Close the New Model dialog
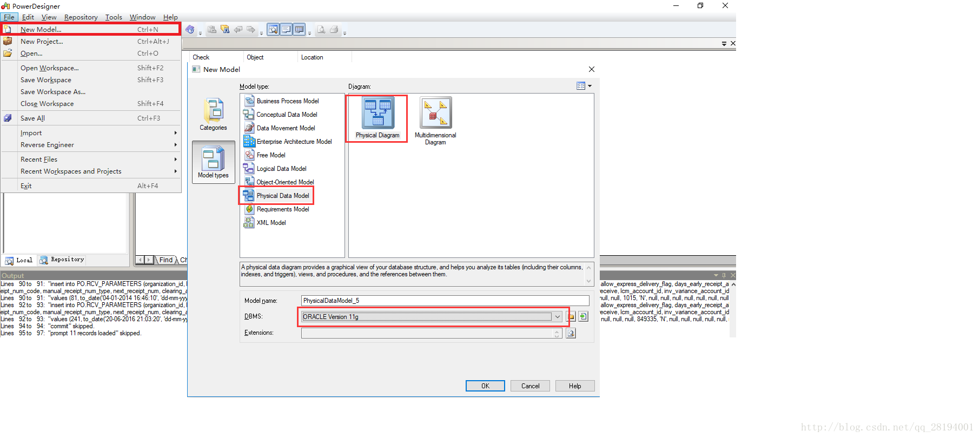Screen dimensions: 980x438 coord(592,69)
